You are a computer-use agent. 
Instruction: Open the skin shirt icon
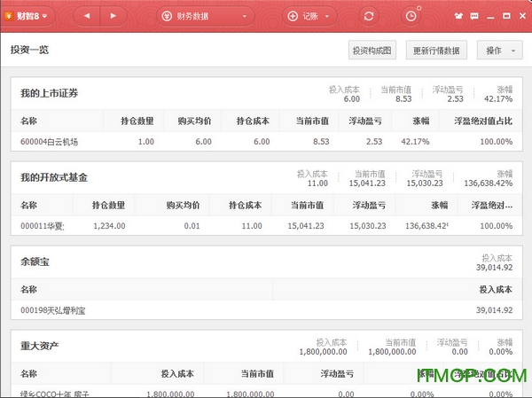458,16
